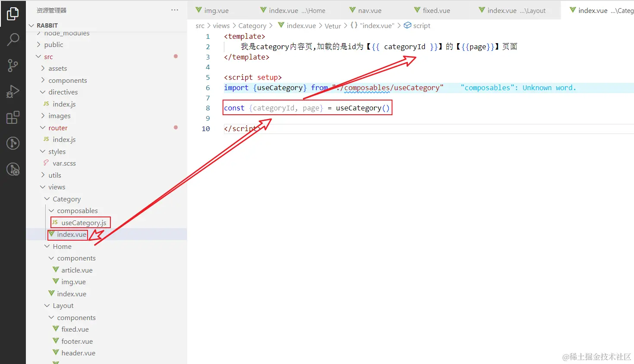Expand the components folder under src
The width and height of the screenshot is (634, 364).
43,80
